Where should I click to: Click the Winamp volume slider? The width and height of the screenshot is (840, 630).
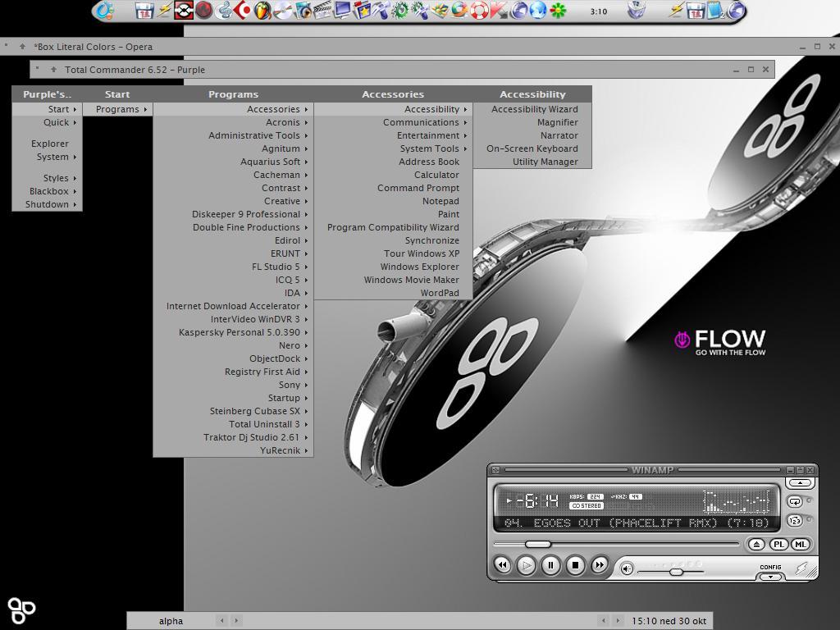[676, 572]
